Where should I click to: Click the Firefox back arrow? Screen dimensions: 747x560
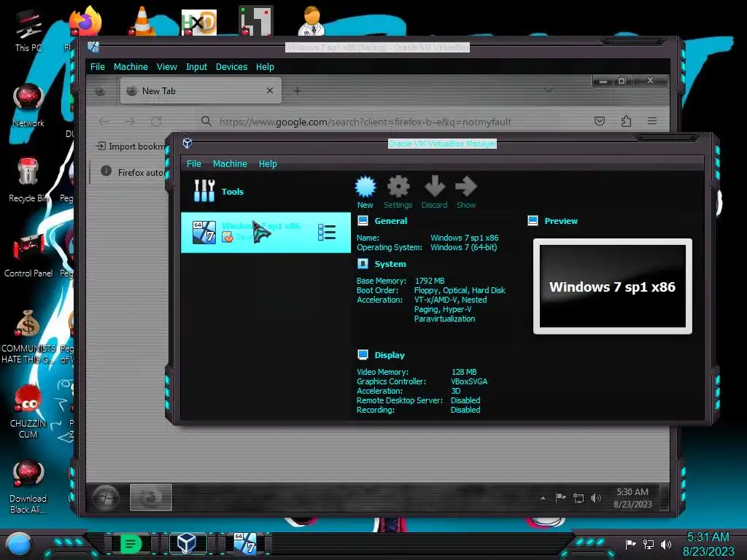pyautogui.click(x=104, y=122)
